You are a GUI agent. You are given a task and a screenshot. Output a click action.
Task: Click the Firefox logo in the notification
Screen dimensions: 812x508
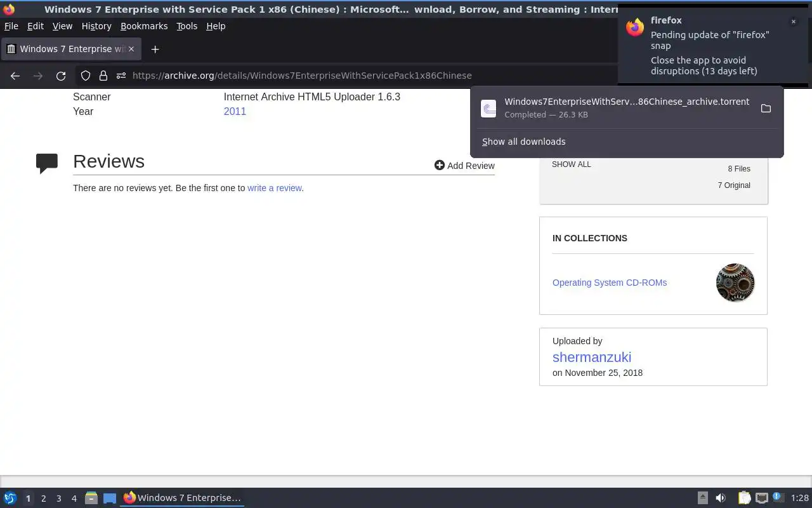[635, 27]
